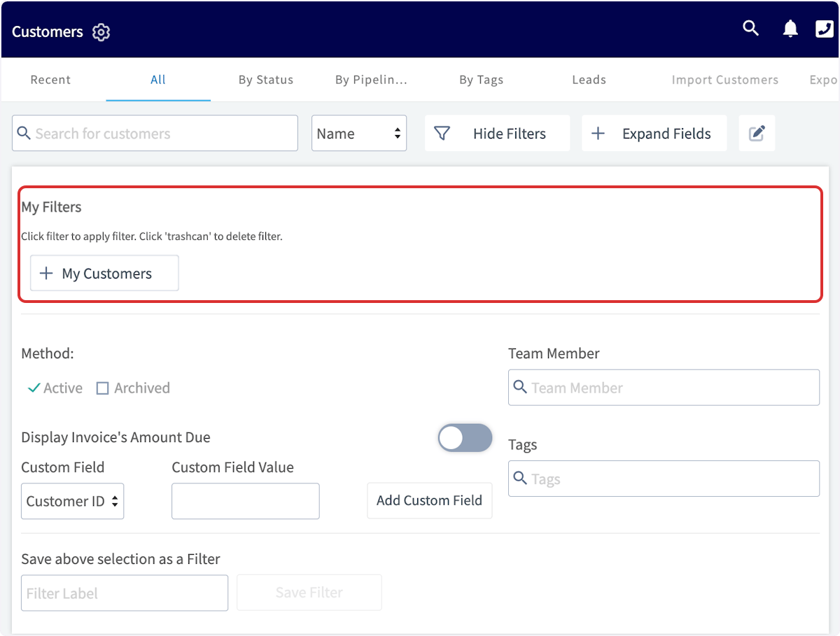Click the Team Member search field

pos(664,388)
